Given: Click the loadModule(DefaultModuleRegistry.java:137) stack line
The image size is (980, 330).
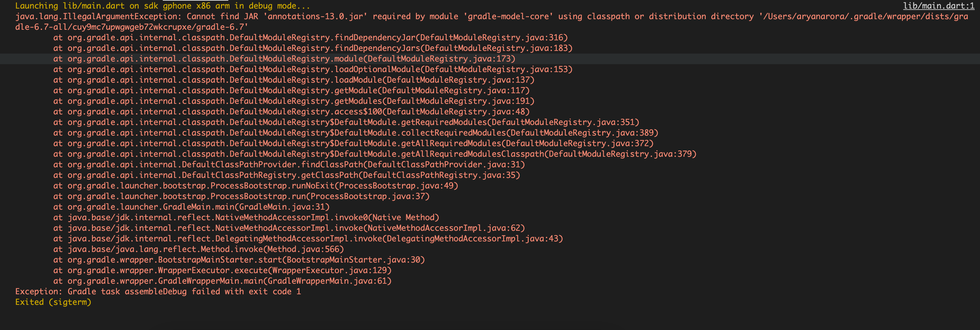Looking at the screenshot, I should (x=294, y=80).
